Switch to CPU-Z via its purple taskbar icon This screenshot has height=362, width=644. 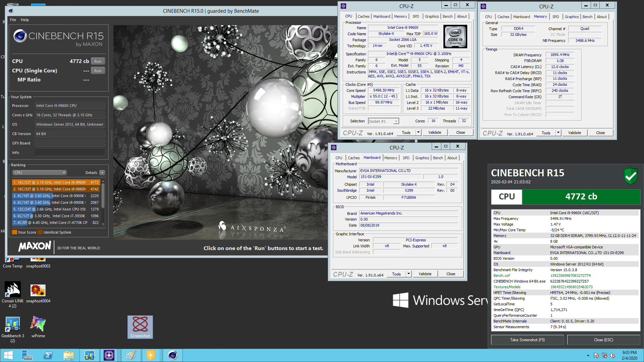pyautogui.click(x=109, y=355)
